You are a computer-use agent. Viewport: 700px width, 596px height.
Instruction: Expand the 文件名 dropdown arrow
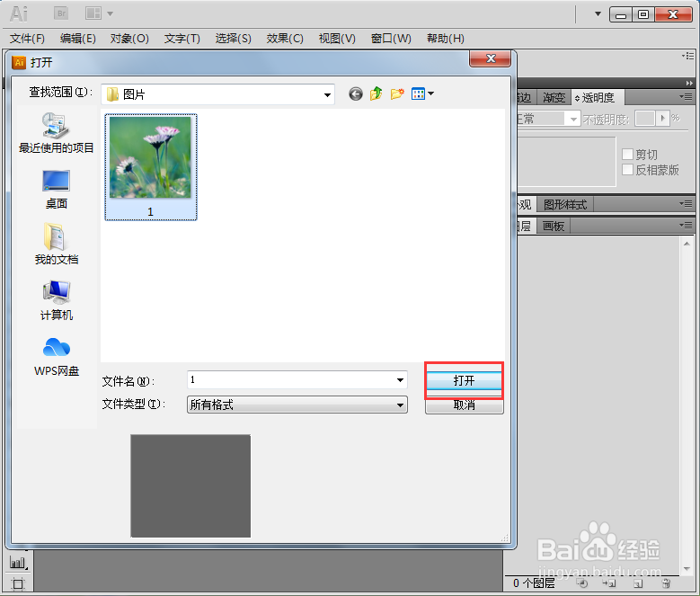[x=400, y=380]
